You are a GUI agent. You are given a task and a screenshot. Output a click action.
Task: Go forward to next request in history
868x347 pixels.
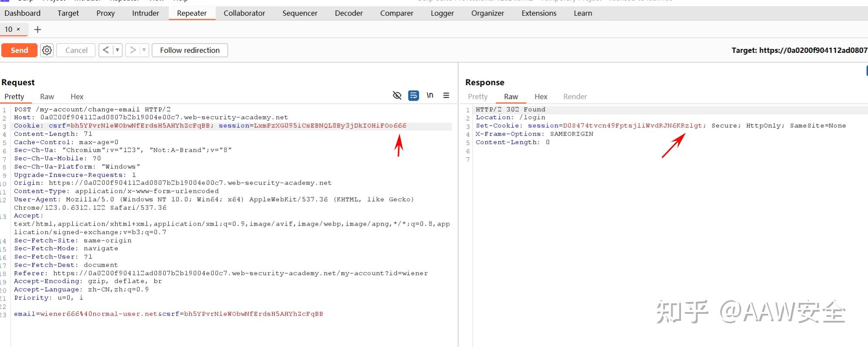click(133, 50)
